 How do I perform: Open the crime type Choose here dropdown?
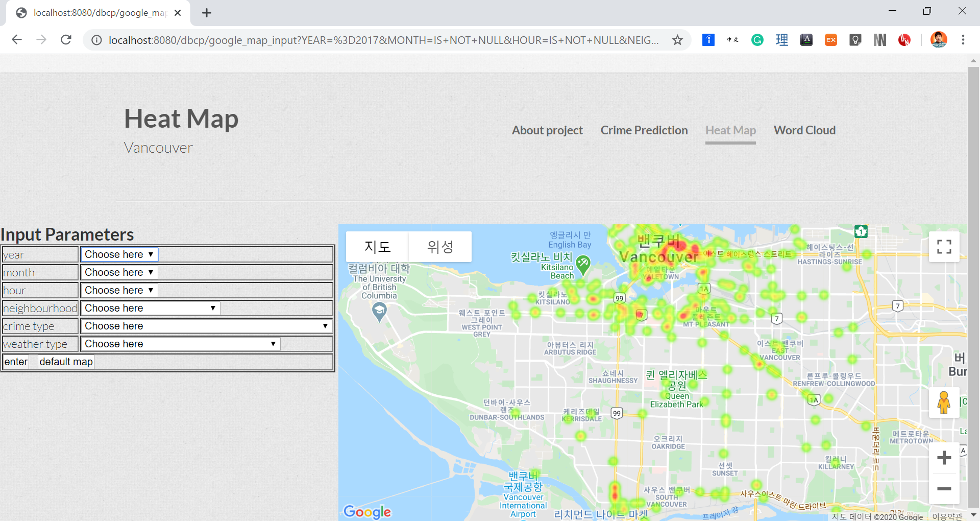(x=205, y=325)
